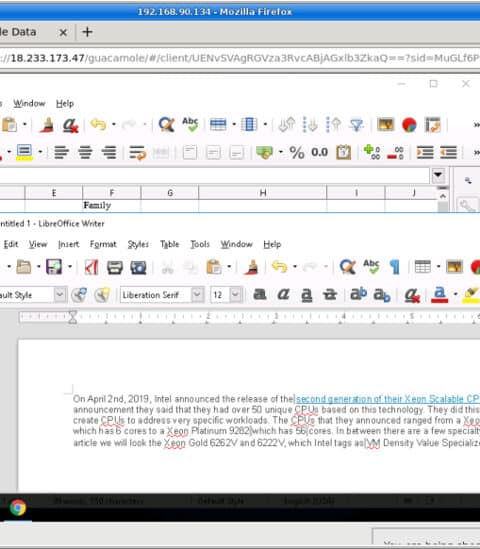Toggle Bold in Writer formatting bar
Screen dimensions: 480x549
pyautogui.click(x=259, y=295)
